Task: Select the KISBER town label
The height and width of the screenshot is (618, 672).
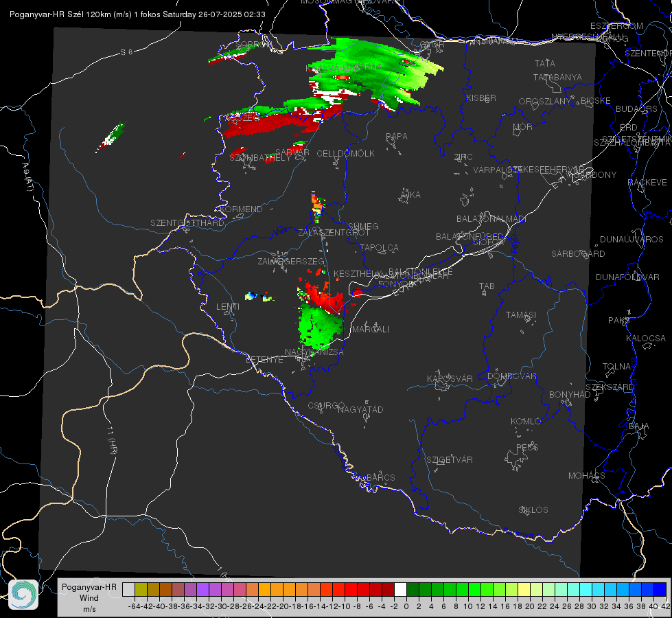Action: (x=481, y=98)
